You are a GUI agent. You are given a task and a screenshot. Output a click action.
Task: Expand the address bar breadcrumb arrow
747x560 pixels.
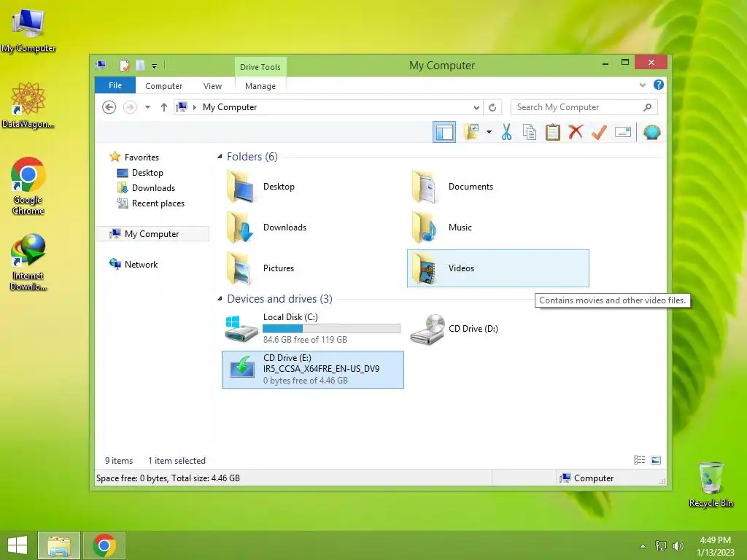(x=194, y=107)
